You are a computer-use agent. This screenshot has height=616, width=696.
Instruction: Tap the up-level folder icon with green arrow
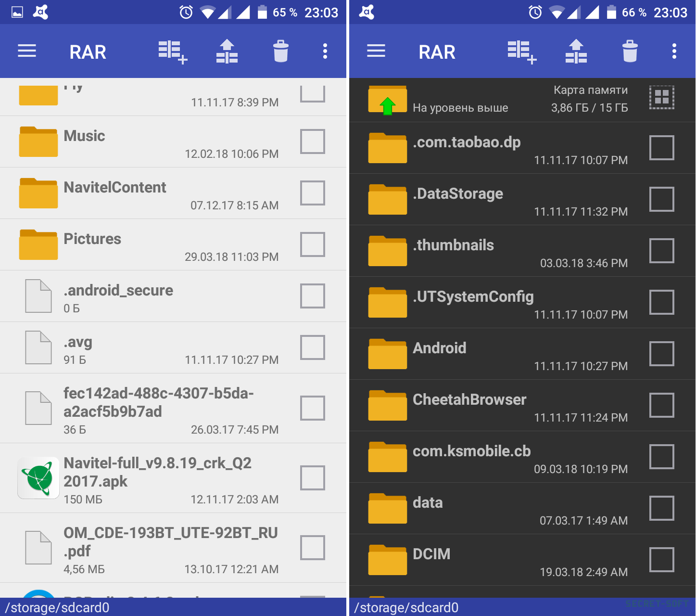click(388, 100)
